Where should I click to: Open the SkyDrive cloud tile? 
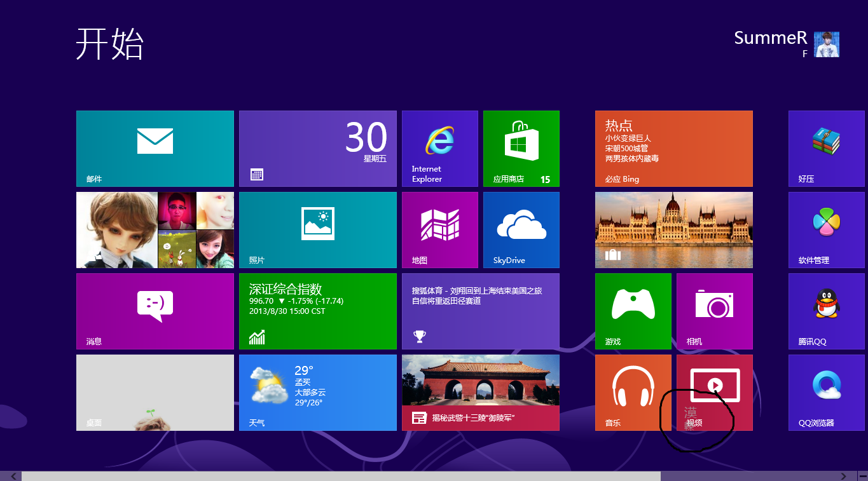click(521, 229)
